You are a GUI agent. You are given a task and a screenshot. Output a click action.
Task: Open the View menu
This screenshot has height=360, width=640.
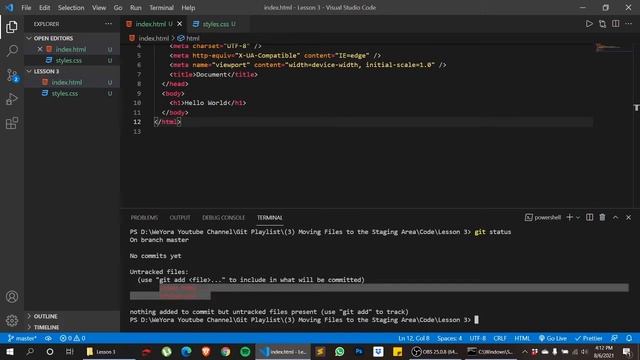(99, 7)
